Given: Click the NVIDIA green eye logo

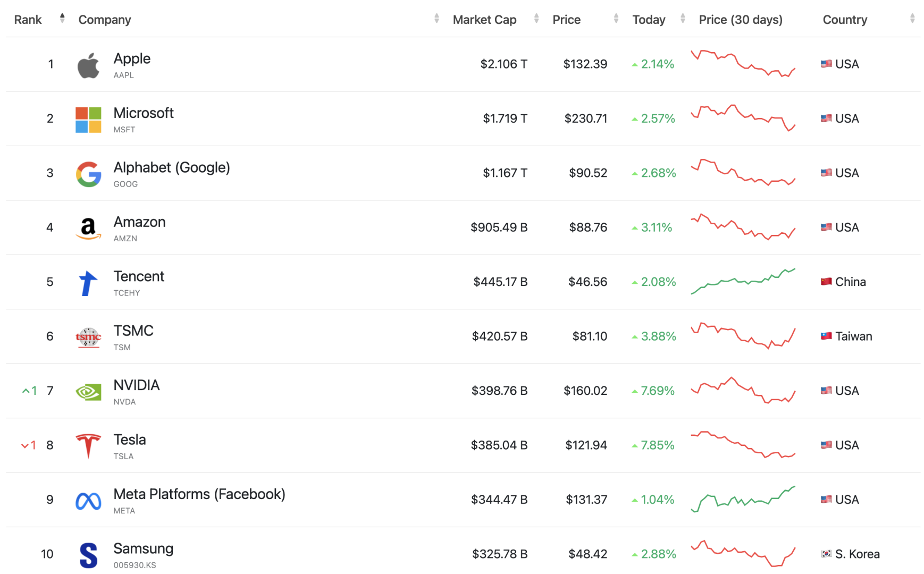Looking at the screenshot, I should pos(88,392).
